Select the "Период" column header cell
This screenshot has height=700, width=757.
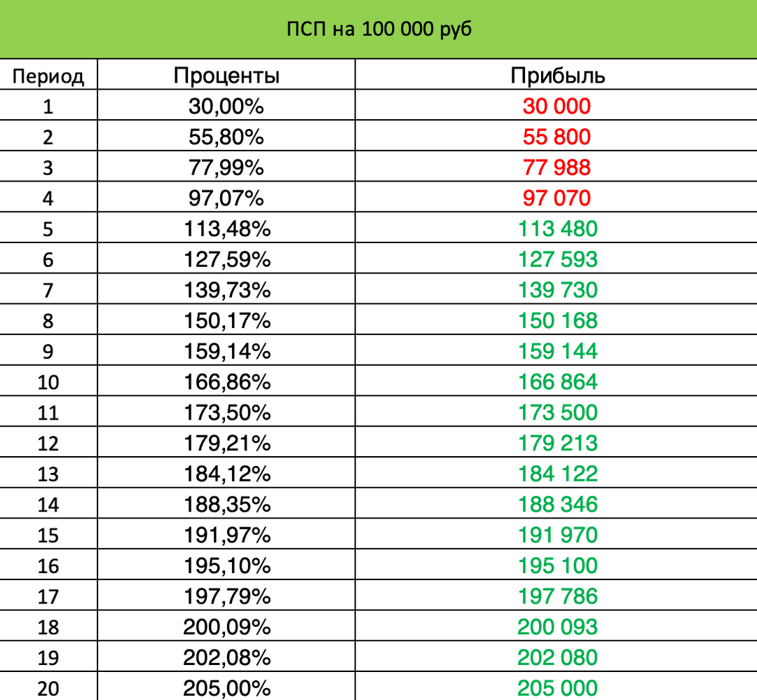pyautogui.click(x=48, y=76)
